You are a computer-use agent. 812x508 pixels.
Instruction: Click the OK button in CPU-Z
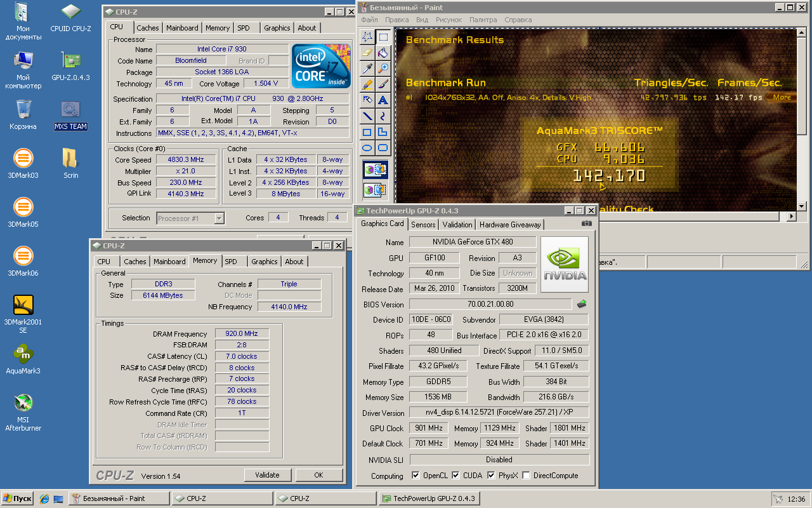pos(318,475)
